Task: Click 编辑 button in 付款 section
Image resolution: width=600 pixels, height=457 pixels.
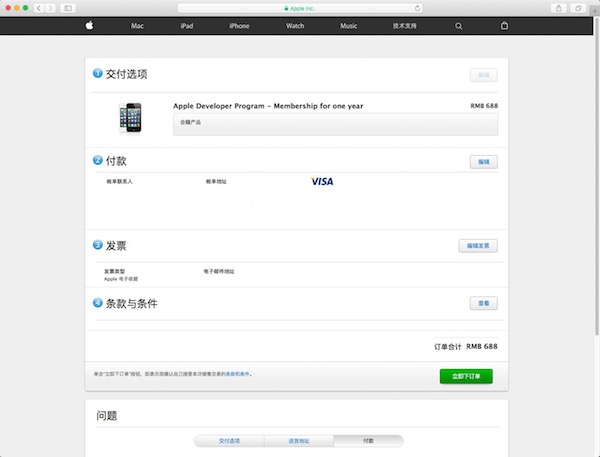Action: (x=483, y=161)
